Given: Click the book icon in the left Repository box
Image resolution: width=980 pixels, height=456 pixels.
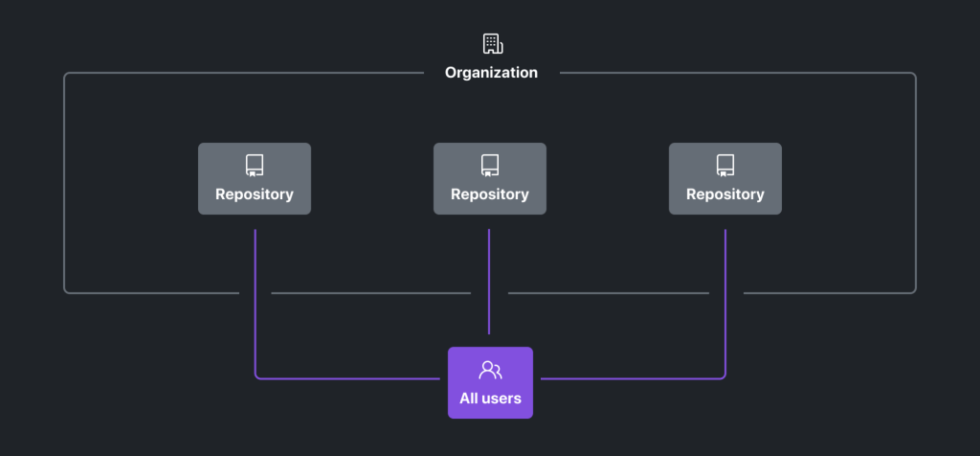Looking at the screenshot, I should pyautogui.click(x=255, y=166).
